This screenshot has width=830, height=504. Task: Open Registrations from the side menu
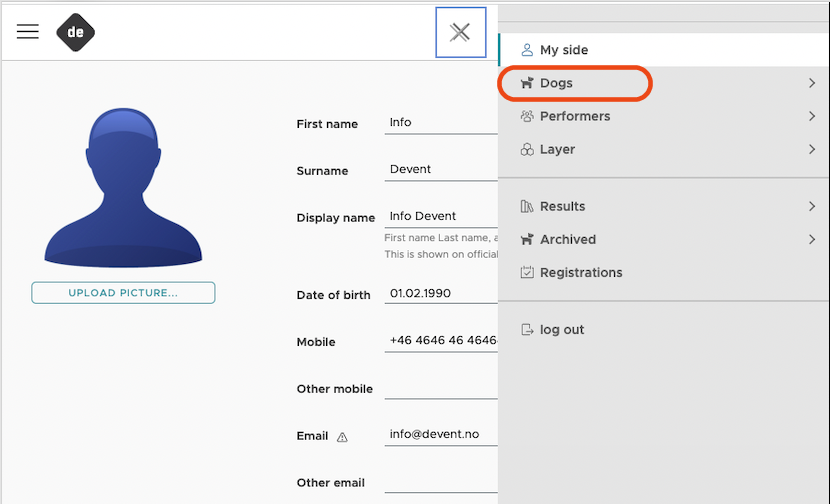pyautogui.click(x=664, y=273)
